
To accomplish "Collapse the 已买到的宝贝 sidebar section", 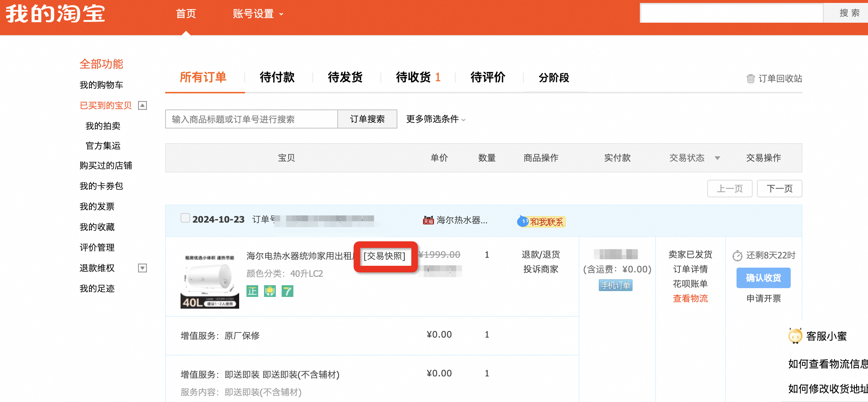I will pos(142,106).
